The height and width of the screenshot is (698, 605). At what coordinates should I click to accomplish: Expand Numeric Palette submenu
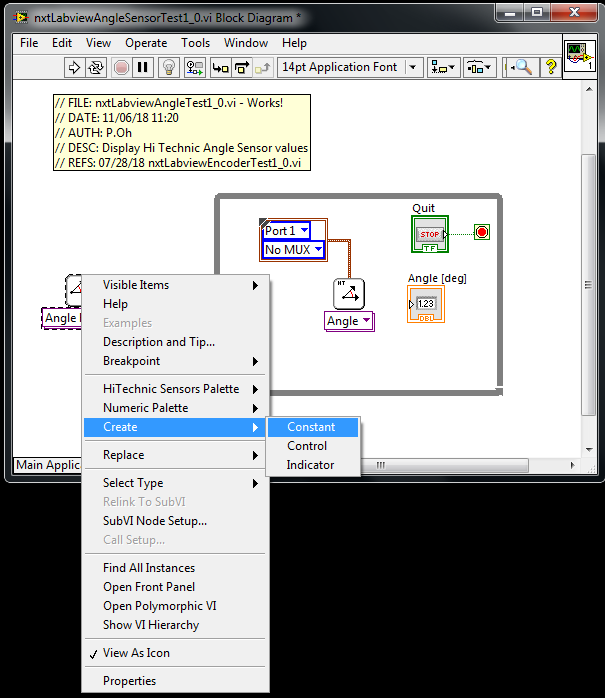176,408
